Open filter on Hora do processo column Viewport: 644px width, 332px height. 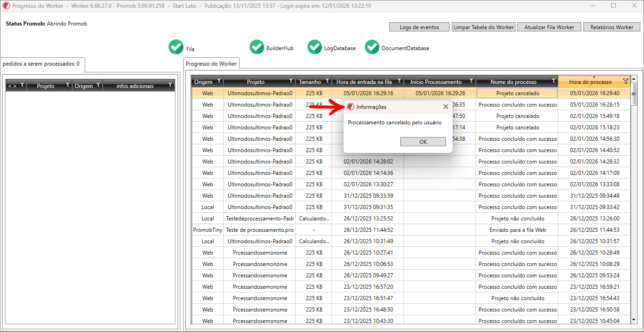click(625, 81)
